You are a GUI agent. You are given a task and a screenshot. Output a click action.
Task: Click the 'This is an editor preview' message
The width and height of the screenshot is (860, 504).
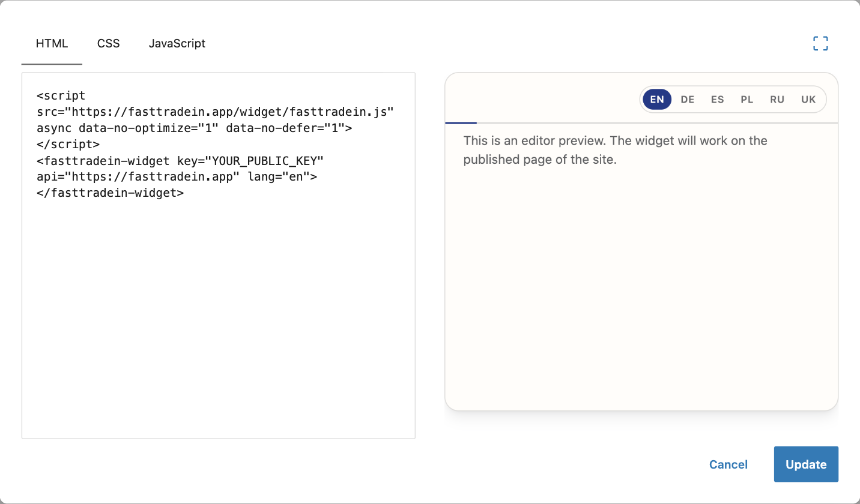(616, 151)
